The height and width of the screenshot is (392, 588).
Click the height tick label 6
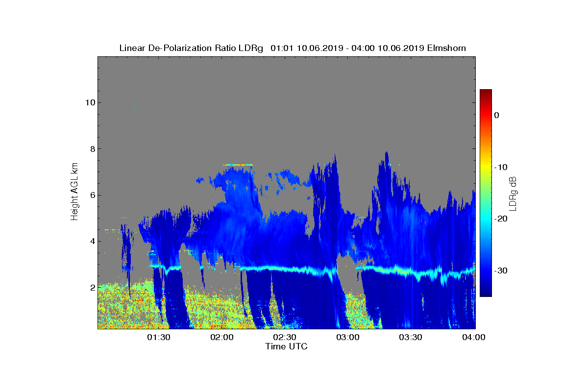[92, 195]
